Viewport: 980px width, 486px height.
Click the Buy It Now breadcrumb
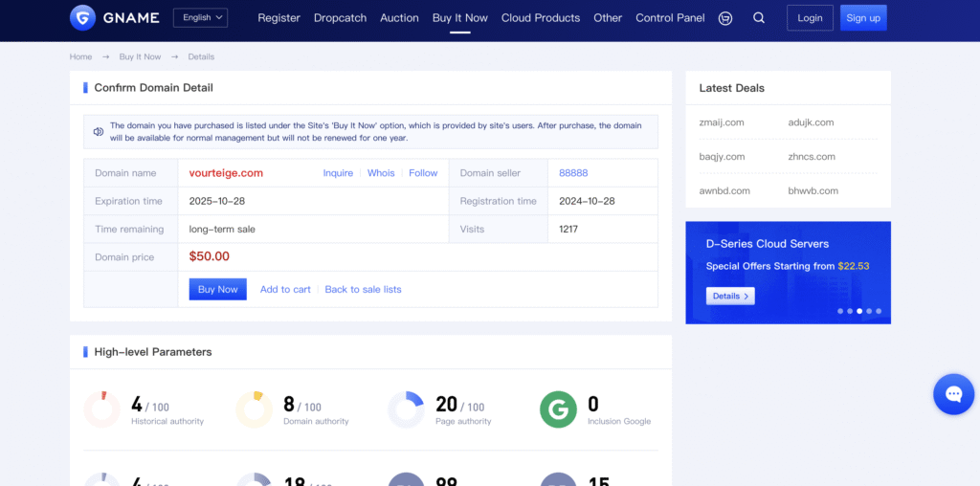coord(140,56)
